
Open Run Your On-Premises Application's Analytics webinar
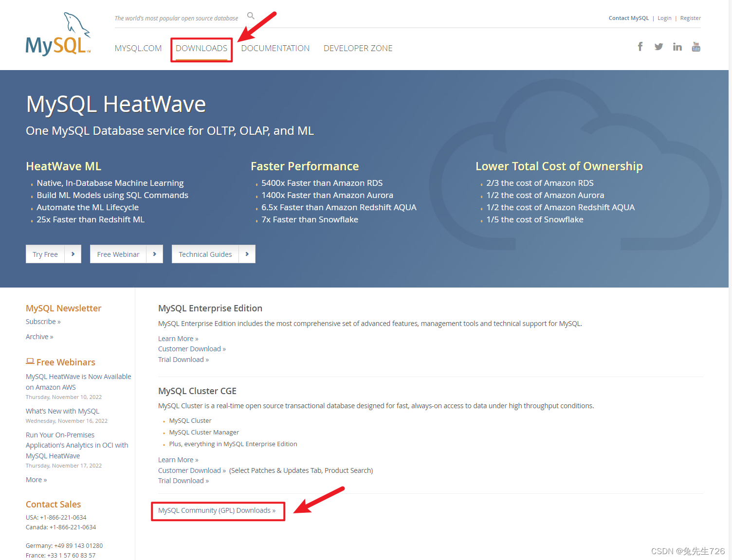click(77, 445)
